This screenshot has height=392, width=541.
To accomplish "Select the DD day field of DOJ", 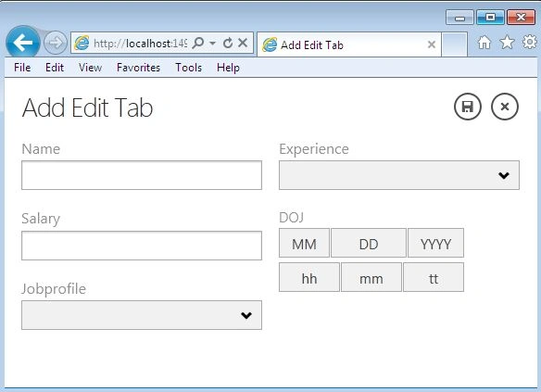I will (369, 243).
